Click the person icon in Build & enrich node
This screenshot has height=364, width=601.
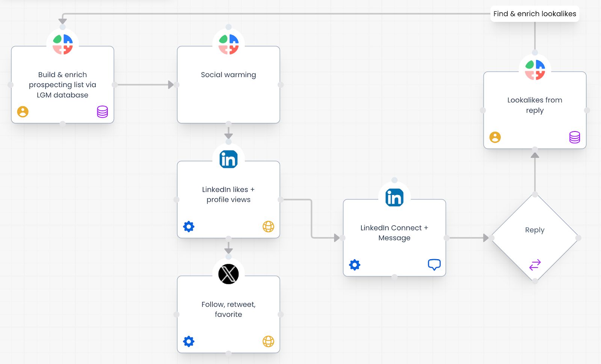[x=23, y=112]
